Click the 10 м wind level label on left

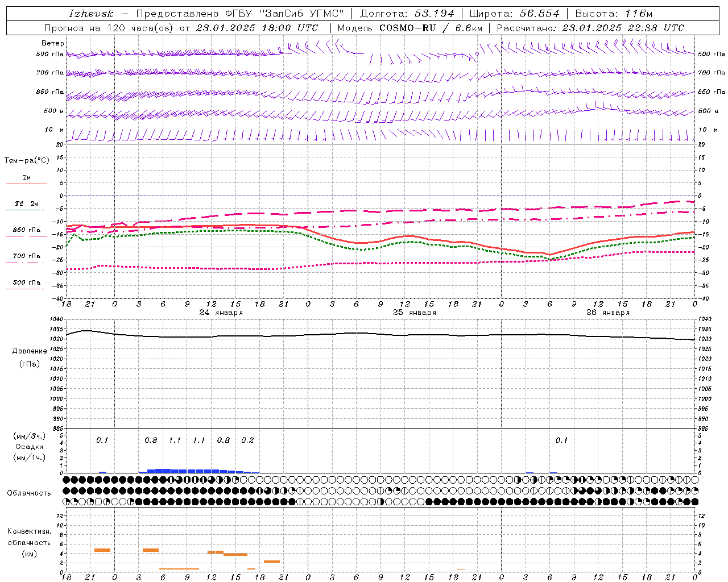coord(55,130)
